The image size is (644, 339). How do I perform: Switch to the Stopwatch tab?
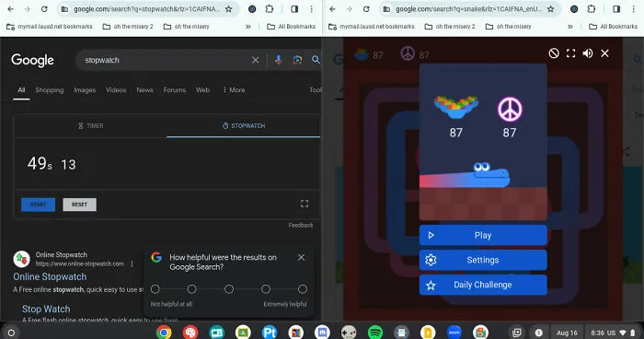pyautogui.click(x=244, y=126)
